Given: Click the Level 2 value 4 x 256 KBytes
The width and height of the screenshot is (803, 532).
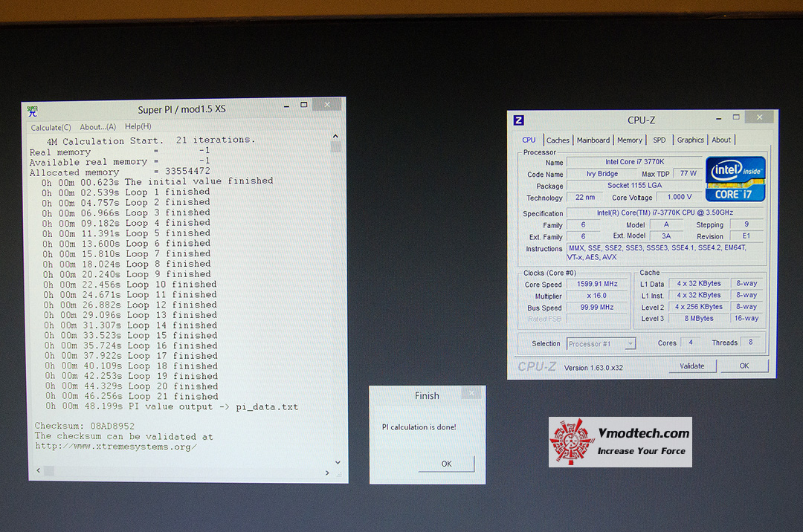Looking at the screenshot, I should pos(699,307).
